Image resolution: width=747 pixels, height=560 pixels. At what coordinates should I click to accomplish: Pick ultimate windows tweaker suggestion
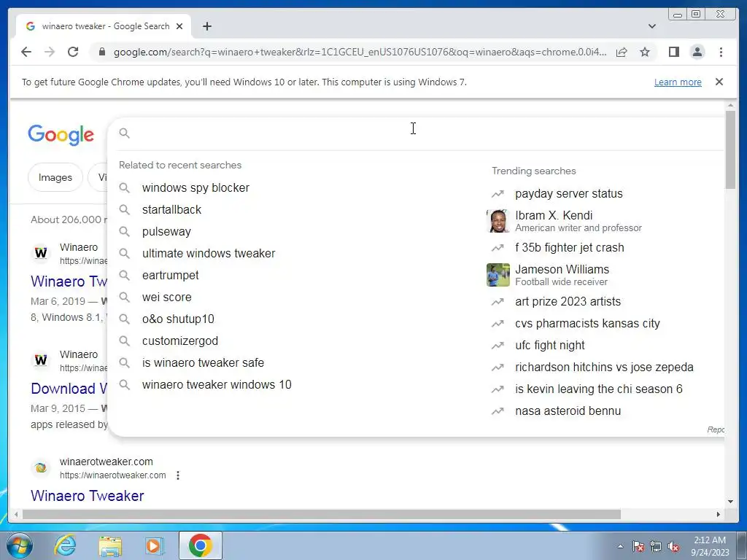[209, 253]
